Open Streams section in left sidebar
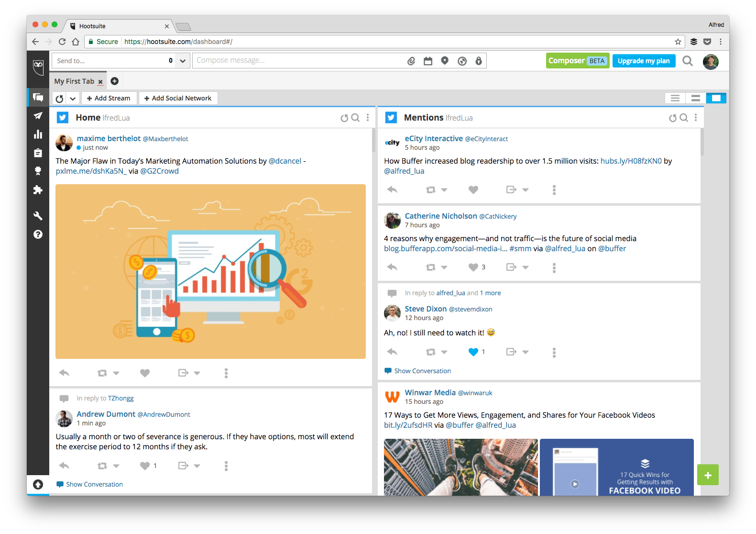 (x=38, y=98)
